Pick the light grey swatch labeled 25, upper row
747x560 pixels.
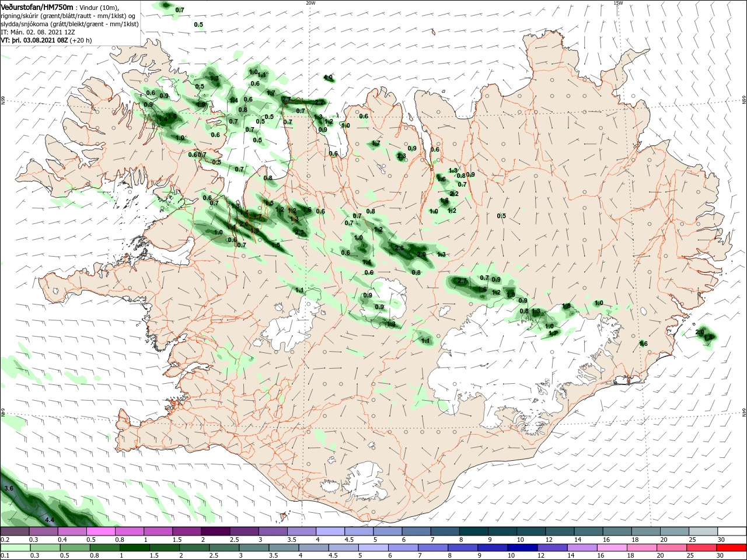(x=703, y=531)
